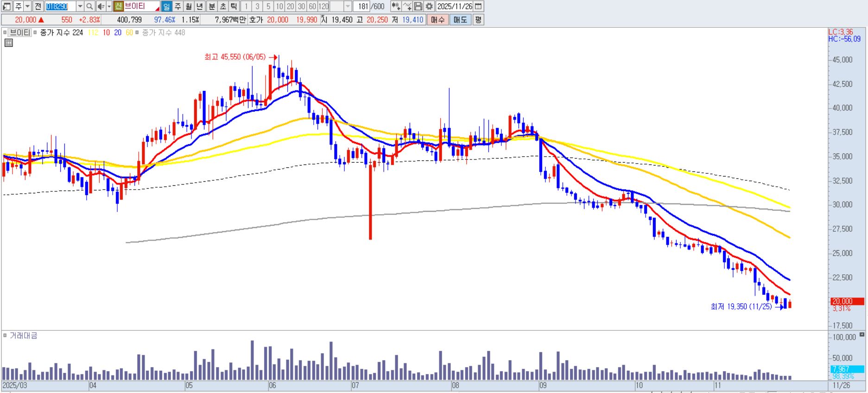This screenshot has height=393, width=868.
Task: Switch to minute (분) chart period
Action: (211, 6)
